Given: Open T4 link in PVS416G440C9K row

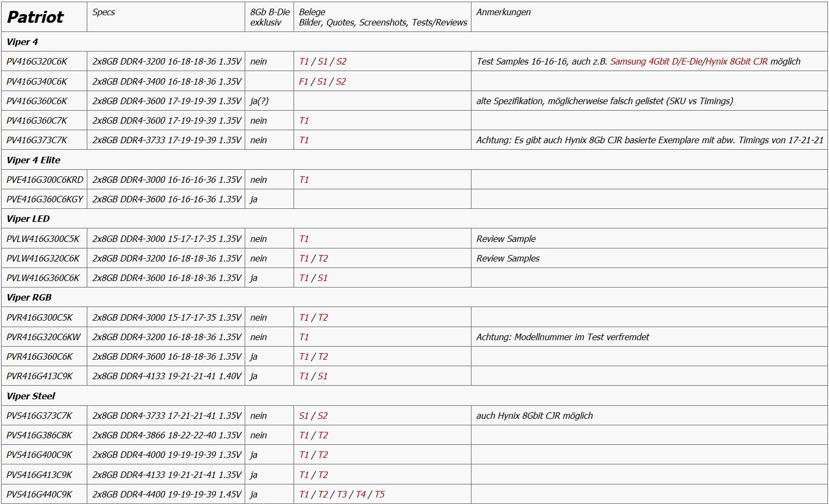Looking at the screenshot, I should pyautogui.click(x=361, y=494).
